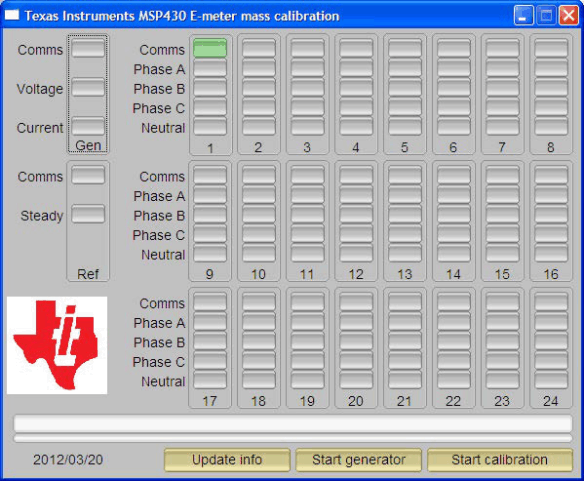
Task: Click the Neutral indicator of meter 16
Action: [551, 253]
